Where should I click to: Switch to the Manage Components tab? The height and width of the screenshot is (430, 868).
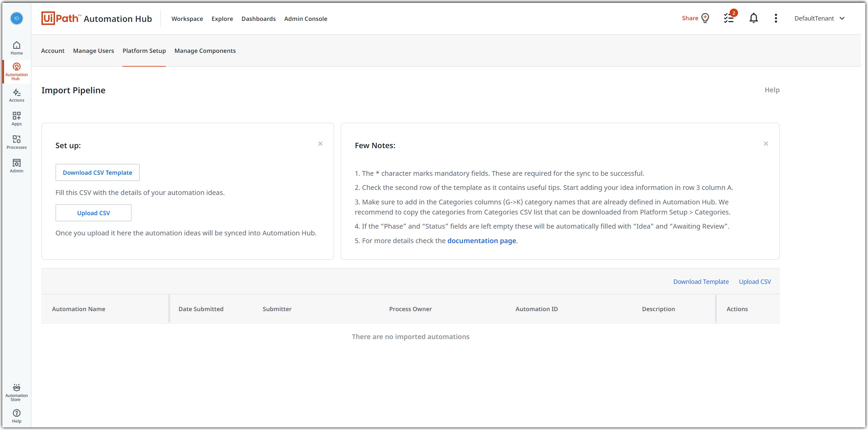click(x=205, y=51)
